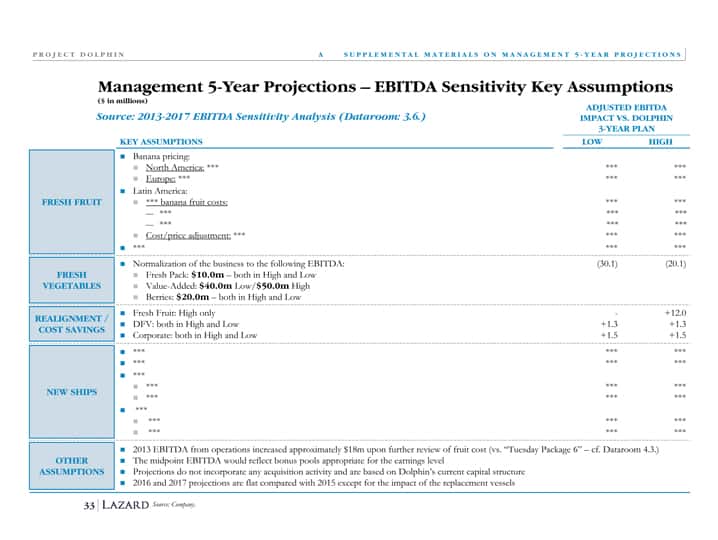The width and height of the screenshot is (718, 540).
Task: Click the Latin America bullet marker
Action: 123,191
